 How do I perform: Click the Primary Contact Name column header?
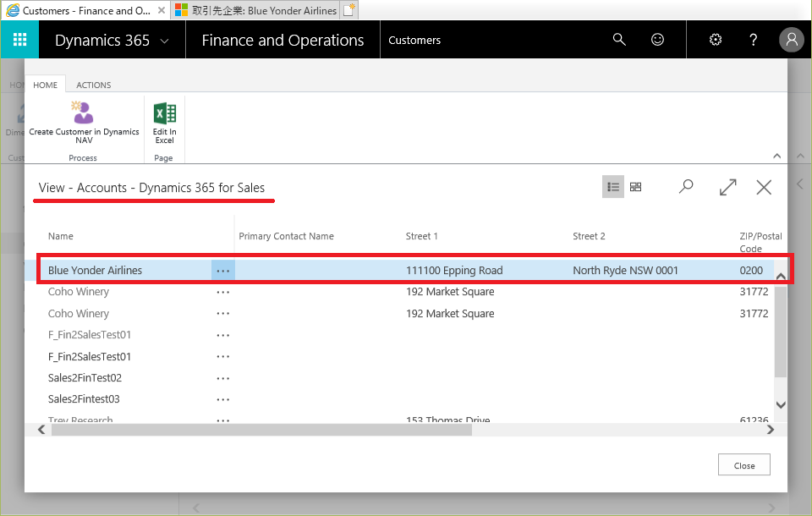[287, 236]
